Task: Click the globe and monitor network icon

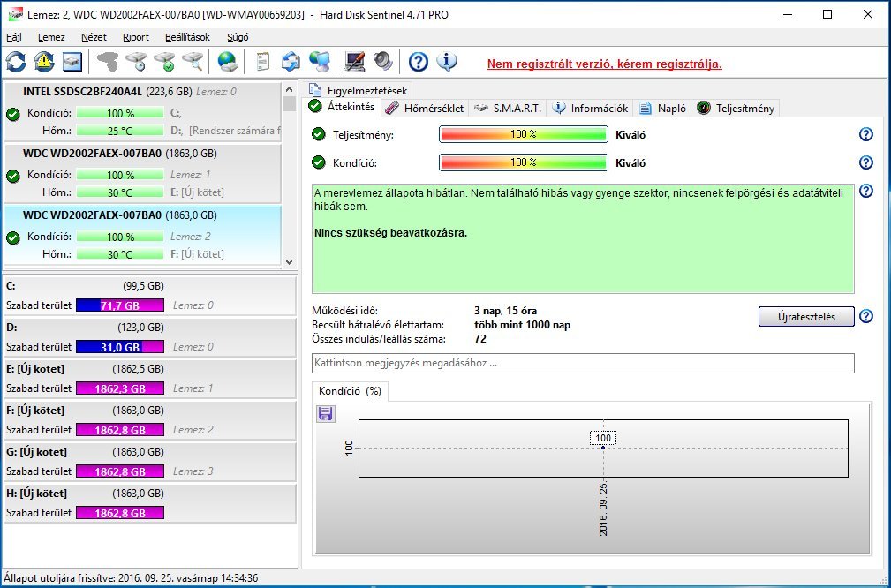Action: (x=320, y=61)
